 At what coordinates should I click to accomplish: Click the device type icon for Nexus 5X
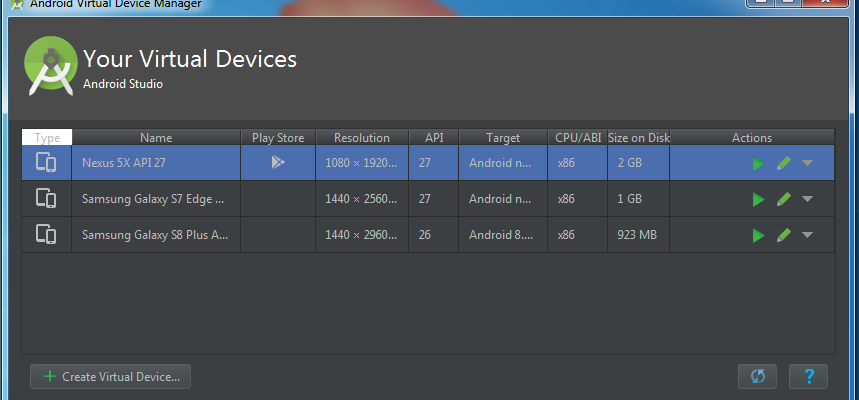(46, 163)
